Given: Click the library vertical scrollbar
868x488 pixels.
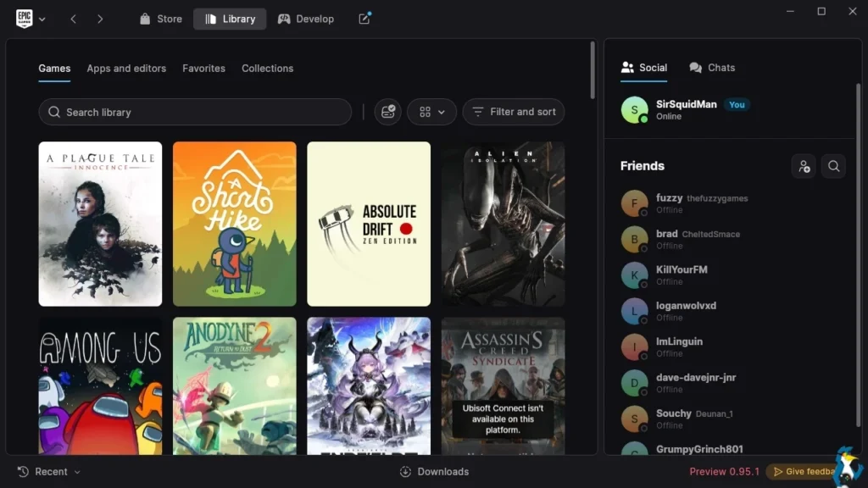Looking at the screenshot, I should 593,70.
